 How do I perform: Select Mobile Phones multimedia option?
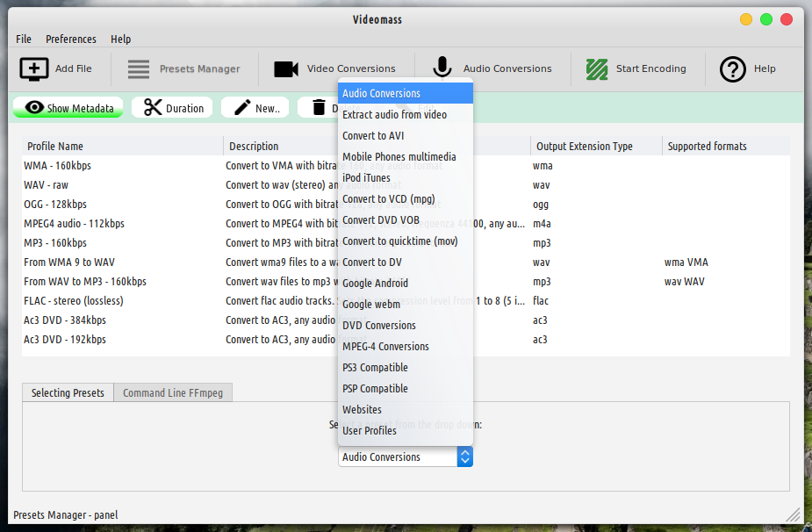coord(406,156)
